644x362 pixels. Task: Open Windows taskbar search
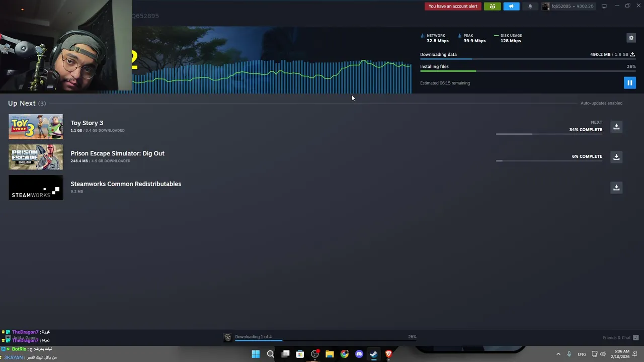pyautogui.click(x=270, y=354)
